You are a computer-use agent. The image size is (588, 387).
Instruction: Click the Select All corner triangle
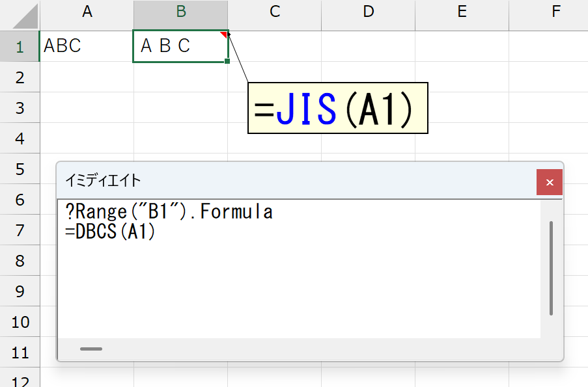point(25,16)
